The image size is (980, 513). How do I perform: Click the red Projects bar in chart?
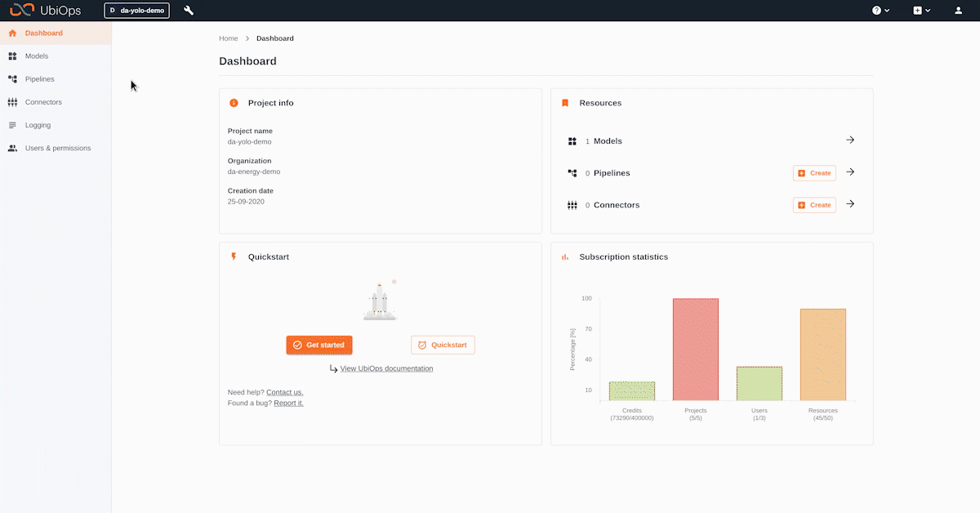pyautogui.click(x=696, y=350)
